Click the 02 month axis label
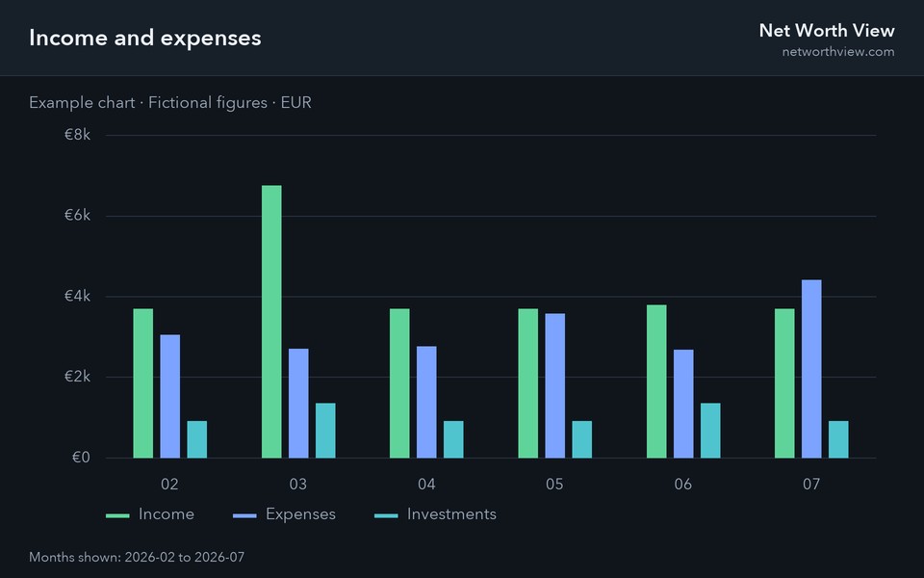 tap(169, 485)
